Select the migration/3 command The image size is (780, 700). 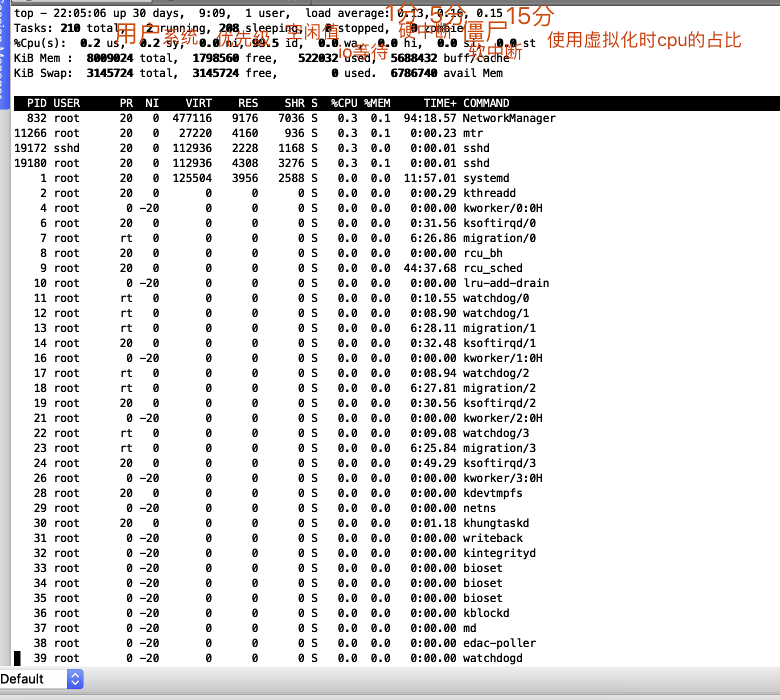click(x=499, y=448)
